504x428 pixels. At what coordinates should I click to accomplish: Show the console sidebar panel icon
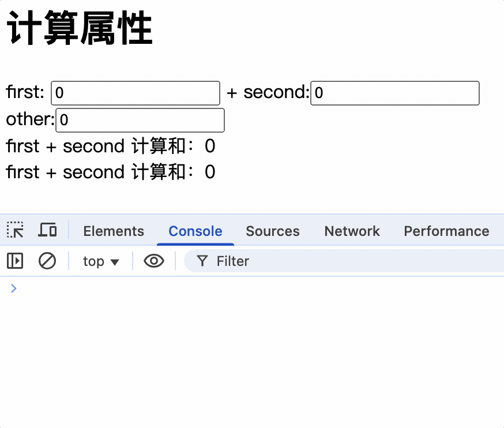pyautogui.click(x=15, y=261)
